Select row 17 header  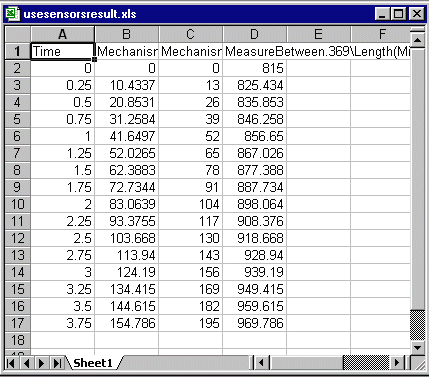18,323
